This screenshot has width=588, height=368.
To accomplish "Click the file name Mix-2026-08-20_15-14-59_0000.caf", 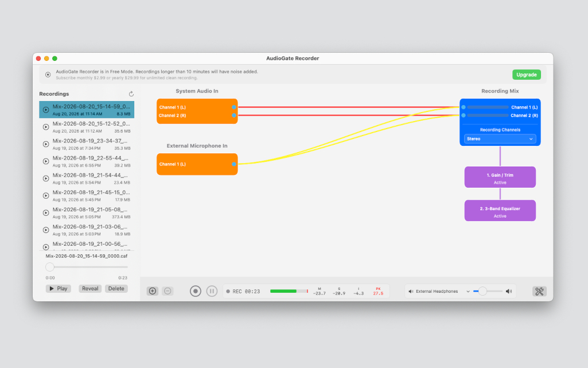I will click(87, 256).
